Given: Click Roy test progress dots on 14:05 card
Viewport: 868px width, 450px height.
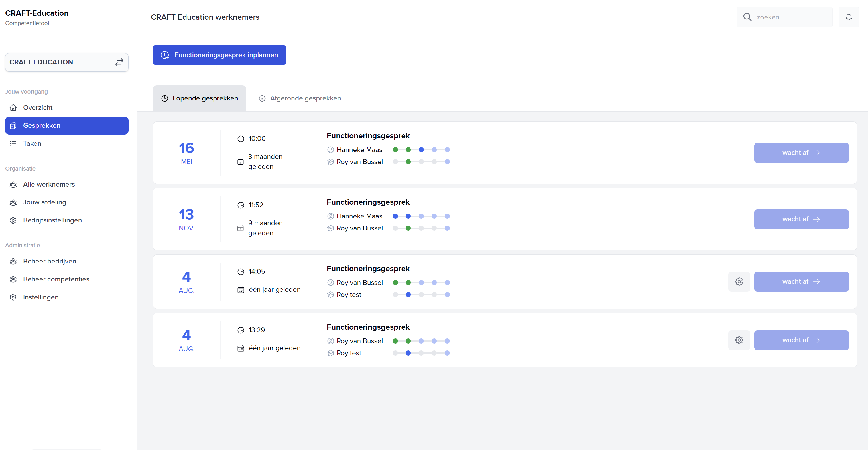Looking at the screenshot, I should [421, 295].
